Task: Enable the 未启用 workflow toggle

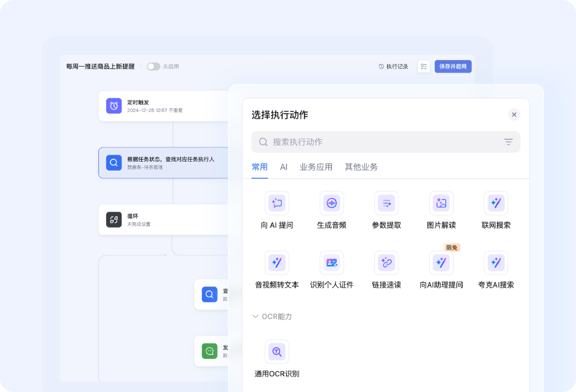Action: coord(154,66)
